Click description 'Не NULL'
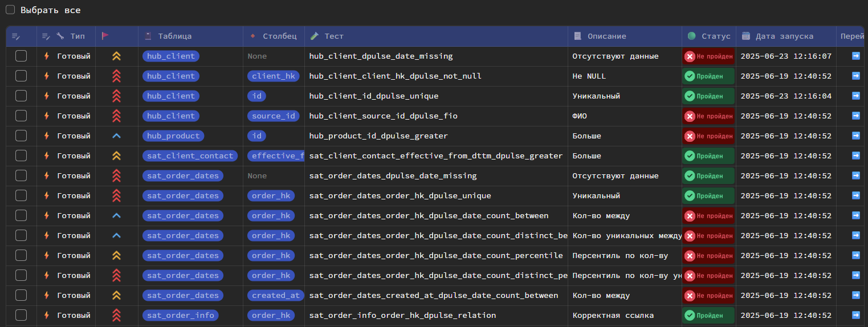Screen dimensions: 868x327 (589, 76)
